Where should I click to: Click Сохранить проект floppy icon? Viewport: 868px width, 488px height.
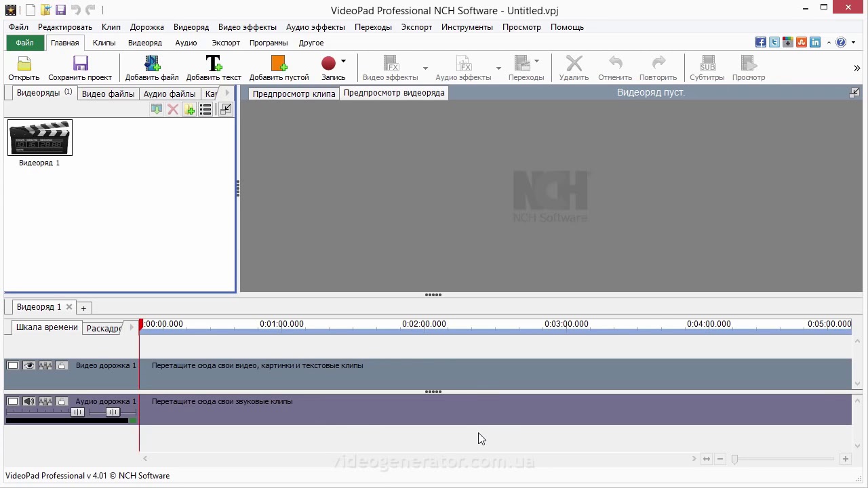click(81, 64)
